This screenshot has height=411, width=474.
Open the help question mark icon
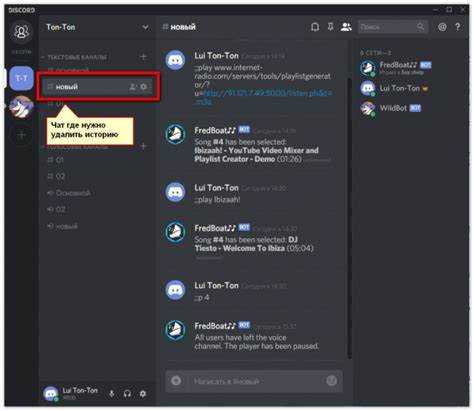[x=458, y=27]
